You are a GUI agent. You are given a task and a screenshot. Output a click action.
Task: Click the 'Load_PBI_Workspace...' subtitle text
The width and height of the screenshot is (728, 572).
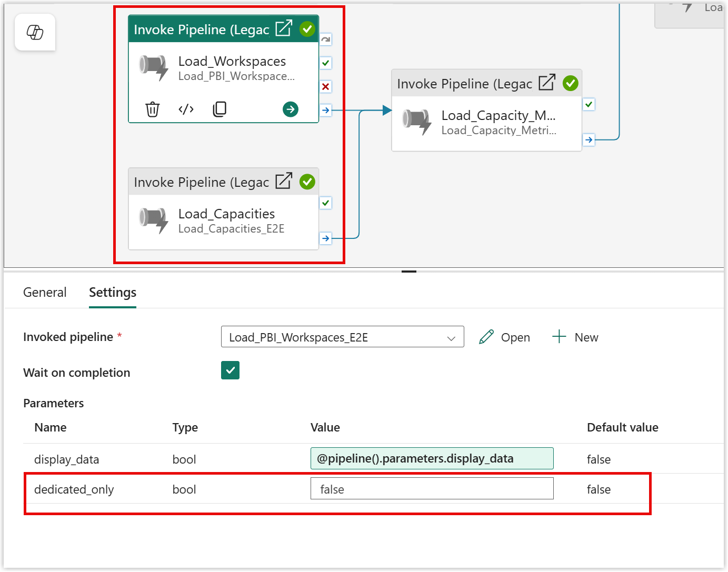(x=236, y=76)
